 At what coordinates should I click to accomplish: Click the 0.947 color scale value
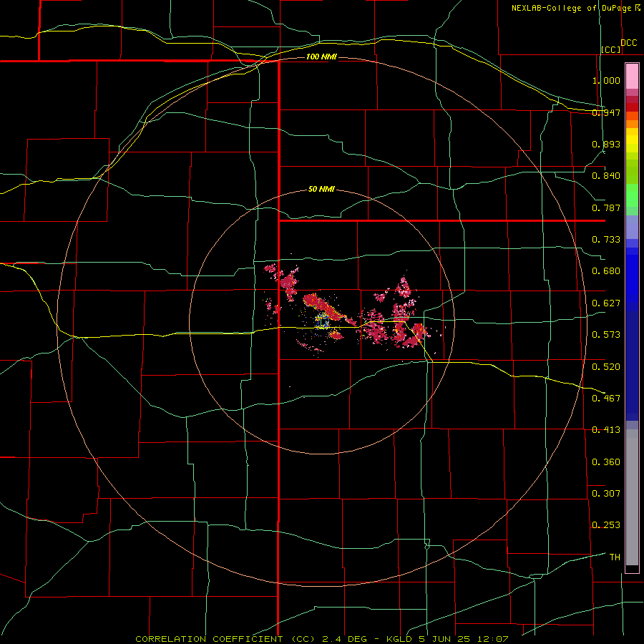click(606, 112)
